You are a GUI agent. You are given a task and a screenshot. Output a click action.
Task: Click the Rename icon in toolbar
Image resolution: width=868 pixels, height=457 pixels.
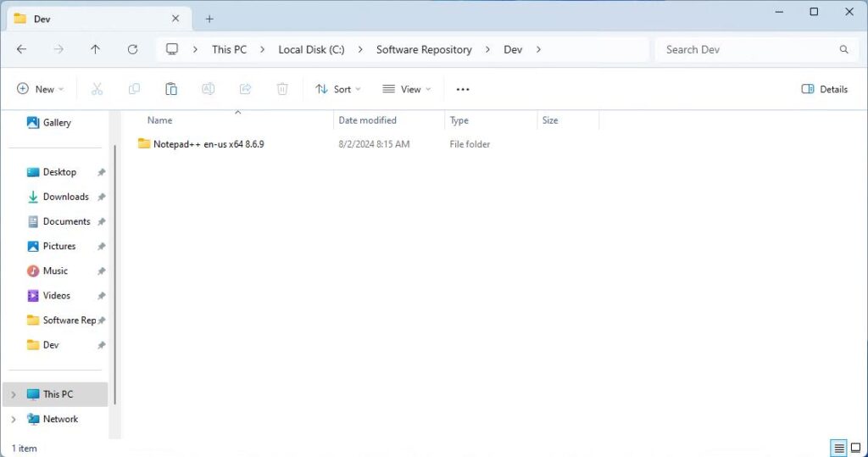click(209, 89)
